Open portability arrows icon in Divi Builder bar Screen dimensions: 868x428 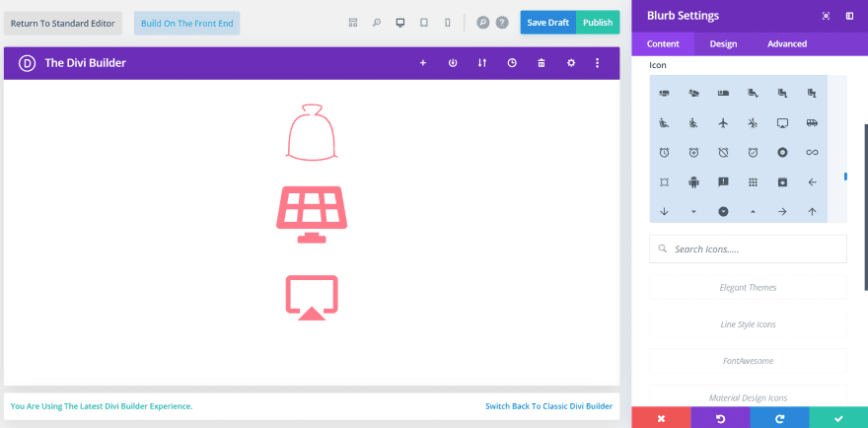(482, 63)
